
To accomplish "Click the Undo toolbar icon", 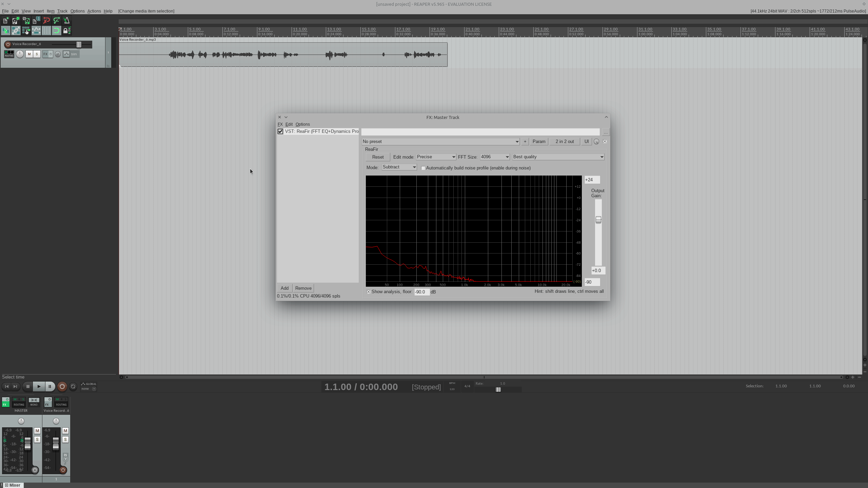I will [x=46, y=21].
